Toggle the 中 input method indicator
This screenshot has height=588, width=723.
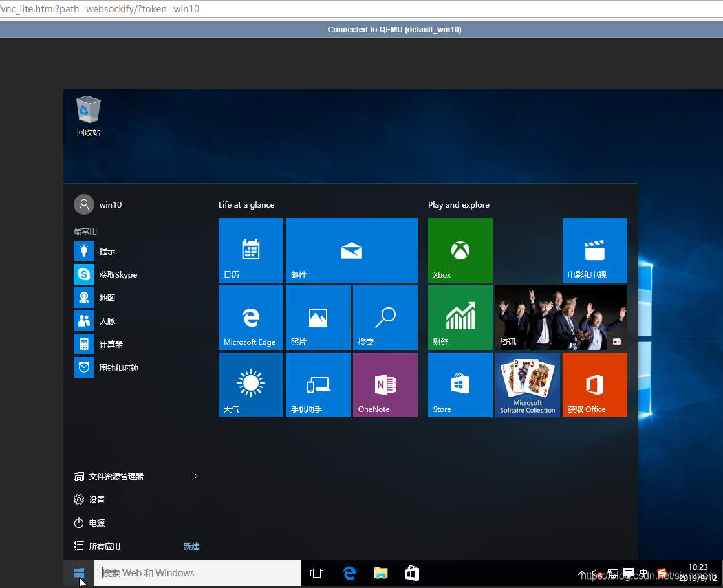(x=644, y=573)
